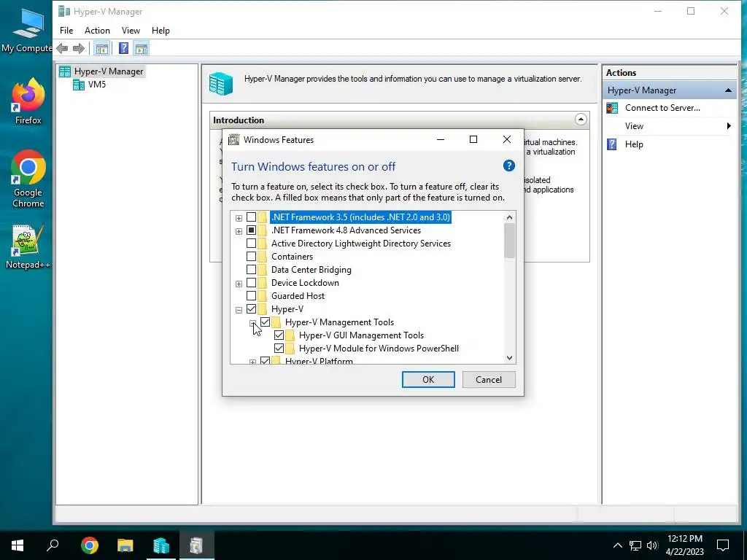Screen dimensions: 747x560
Task: Check Device Lockdown checkbox
Action: click(251, 283)
